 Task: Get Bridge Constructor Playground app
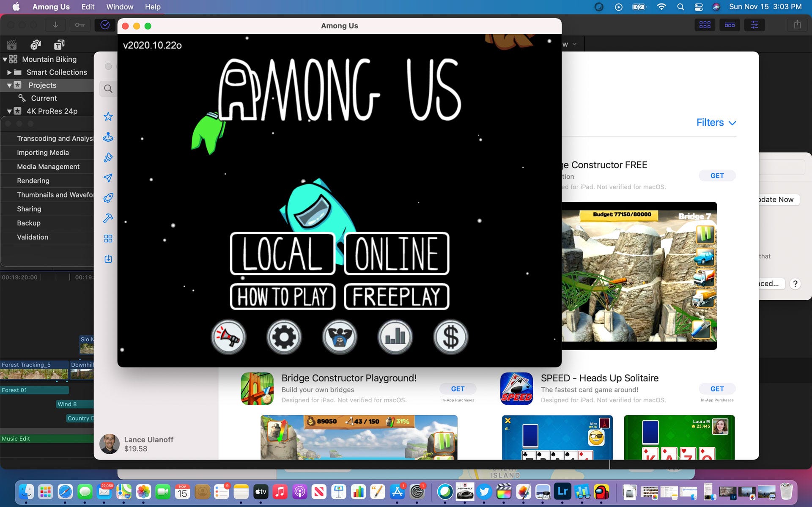pos(458,389)
